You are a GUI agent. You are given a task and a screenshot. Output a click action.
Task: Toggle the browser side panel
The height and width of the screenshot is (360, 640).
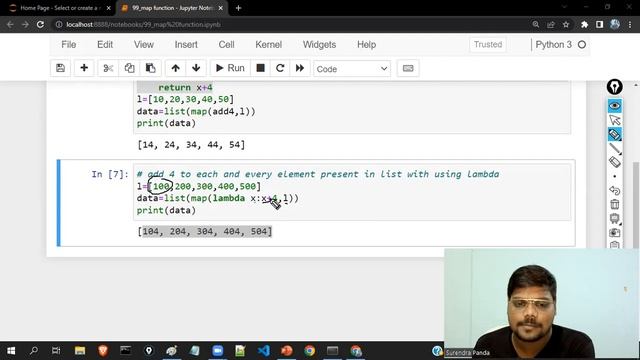point(600,24)
